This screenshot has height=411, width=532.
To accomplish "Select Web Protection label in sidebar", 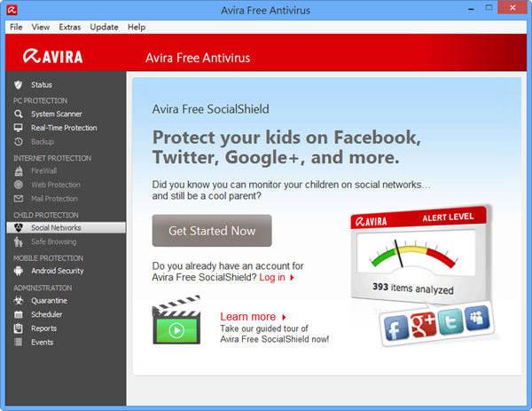I will click(56, 185).
